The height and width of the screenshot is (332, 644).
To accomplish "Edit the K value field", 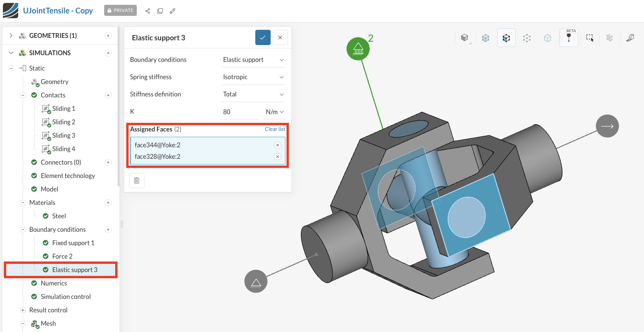I will (240, 112).
